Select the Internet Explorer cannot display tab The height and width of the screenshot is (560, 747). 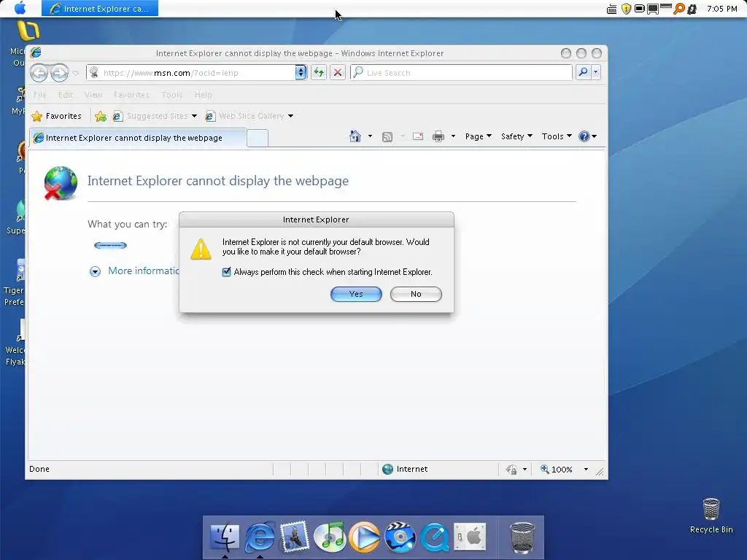[138, 138]
